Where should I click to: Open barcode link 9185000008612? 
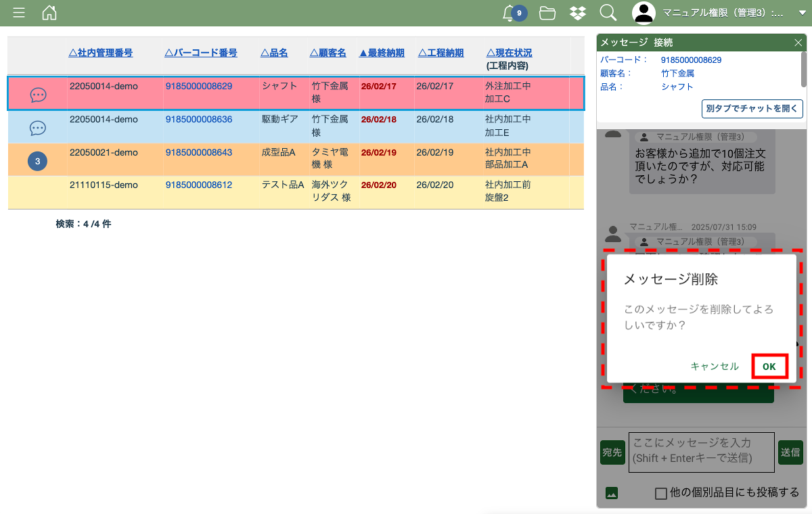[x=199, y=185]
